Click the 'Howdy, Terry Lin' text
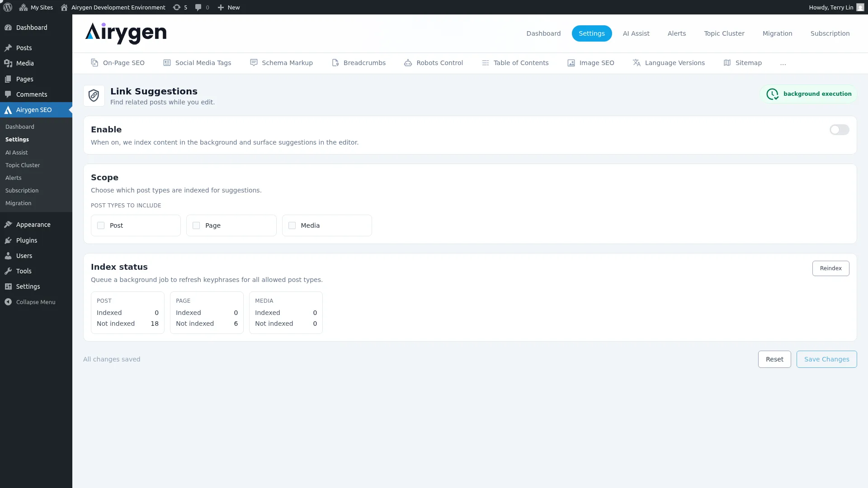868x488 pixels. pos(831,7)
